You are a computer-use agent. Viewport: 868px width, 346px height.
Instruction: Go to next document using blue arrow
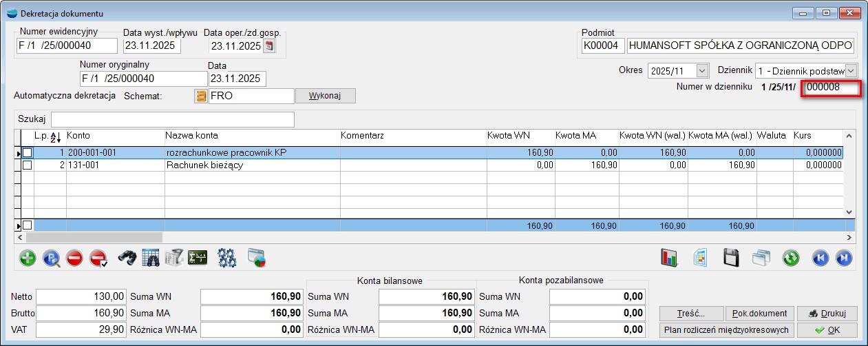click(x=844, y=258)
